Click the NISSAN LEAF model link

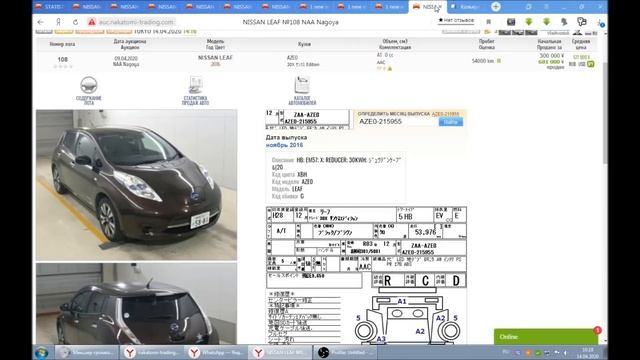pos(215,58)
